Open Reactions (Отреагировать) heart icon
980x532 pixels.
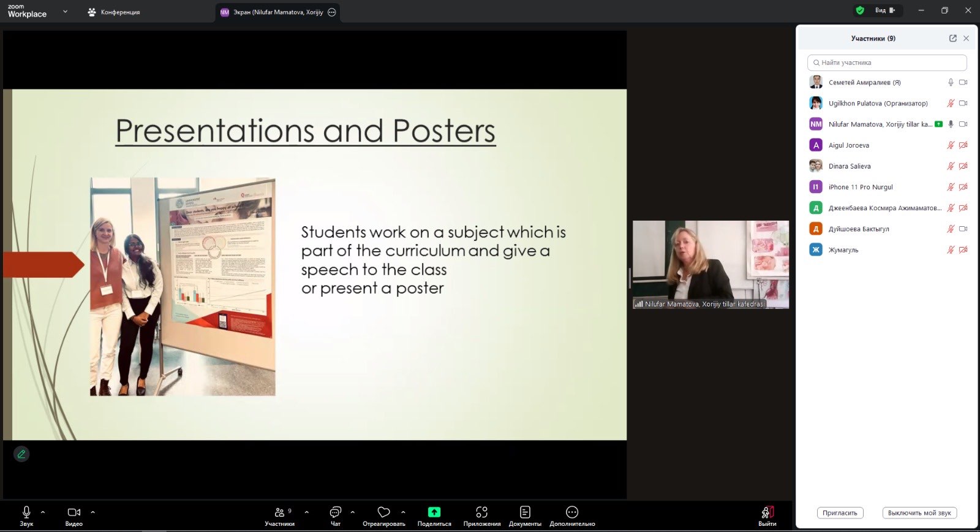pos(383,512)
